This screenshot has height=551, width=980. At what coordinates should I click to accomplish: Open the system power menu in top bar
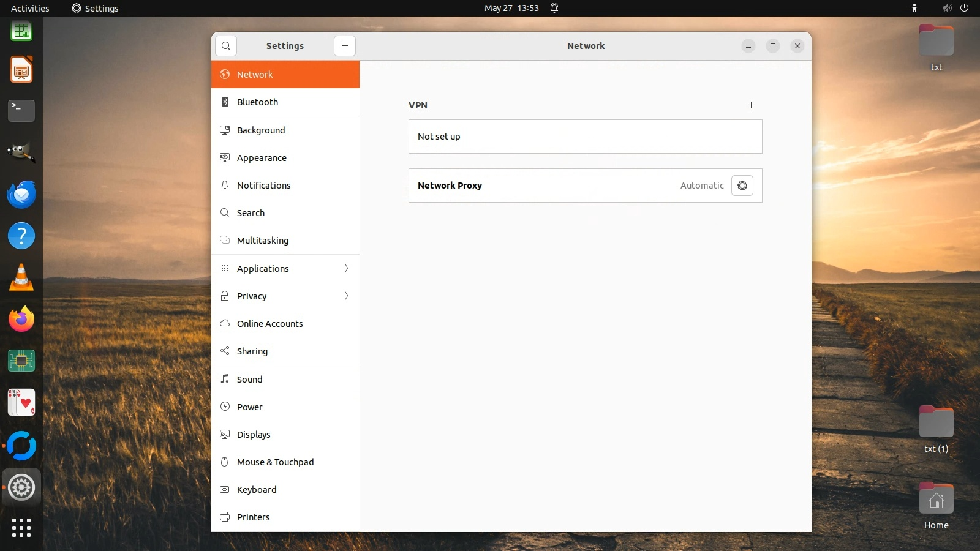964,8
